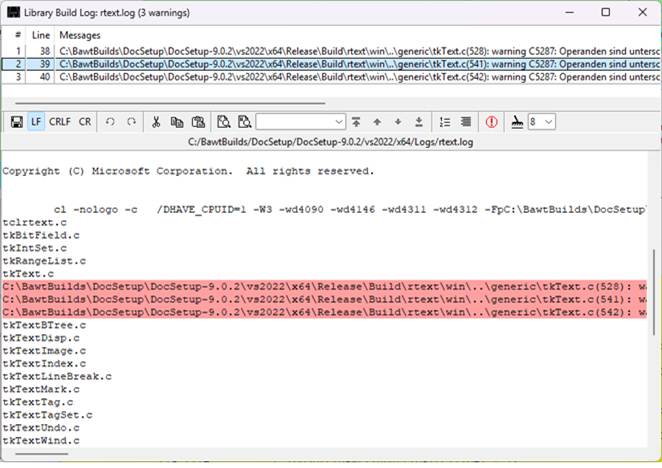Image resolution: width=662 pixels, height=468 pixels.
Task: Click the Cut scissors icon
Action: point(156,121)
